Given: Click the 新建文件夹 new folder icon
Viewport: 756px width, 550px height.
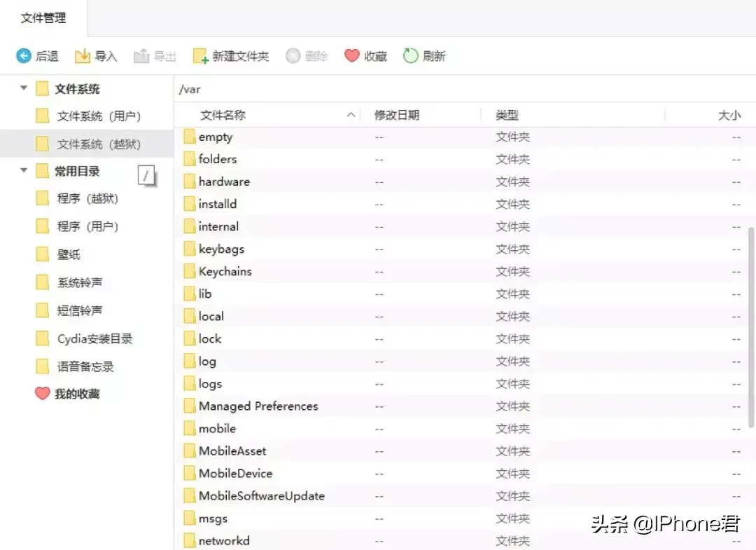Looking at the screenshot, I should (x=201, y=56).
